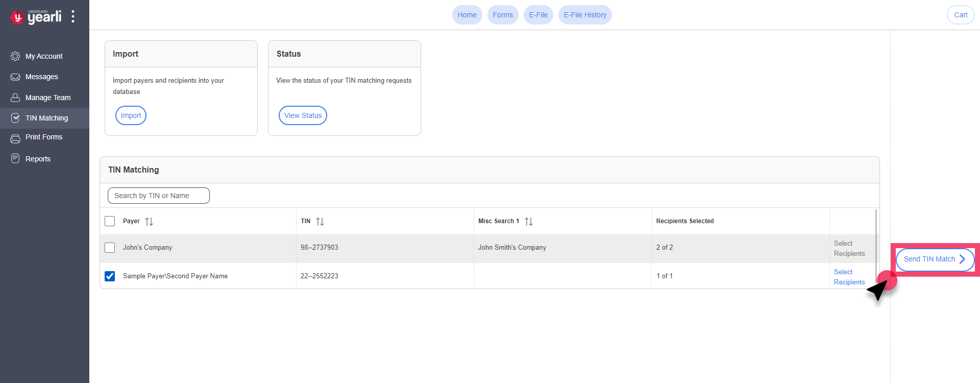The image size is (980, 383).
Task: Click the Reports document icon
Action: pyautogui.click(x=15, y=159)
